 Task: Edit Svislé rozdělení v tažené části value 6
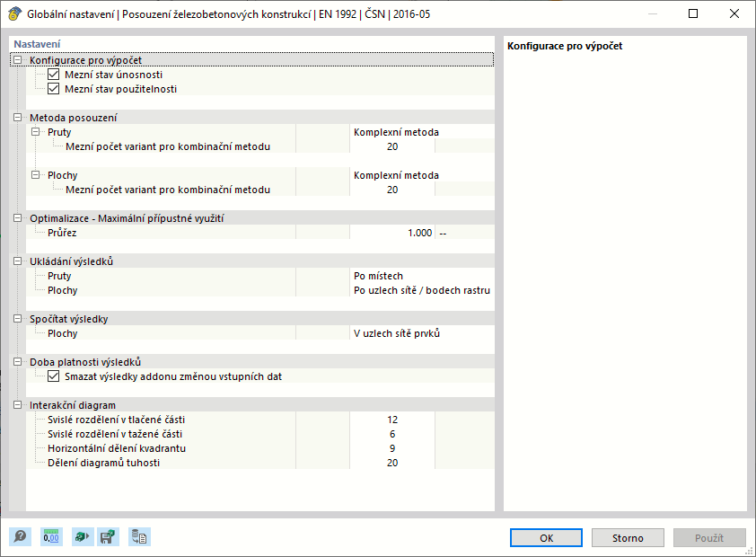[392, 434]
